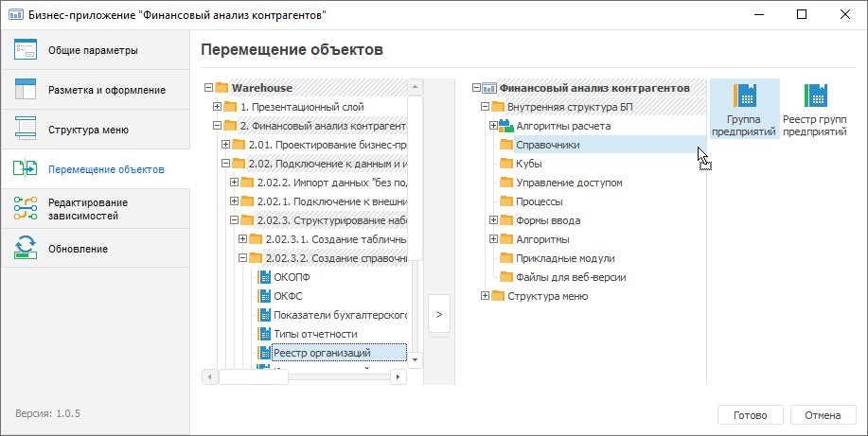
Task: Click the Типы отчетности dictionary icon
Action: point(265,334)
